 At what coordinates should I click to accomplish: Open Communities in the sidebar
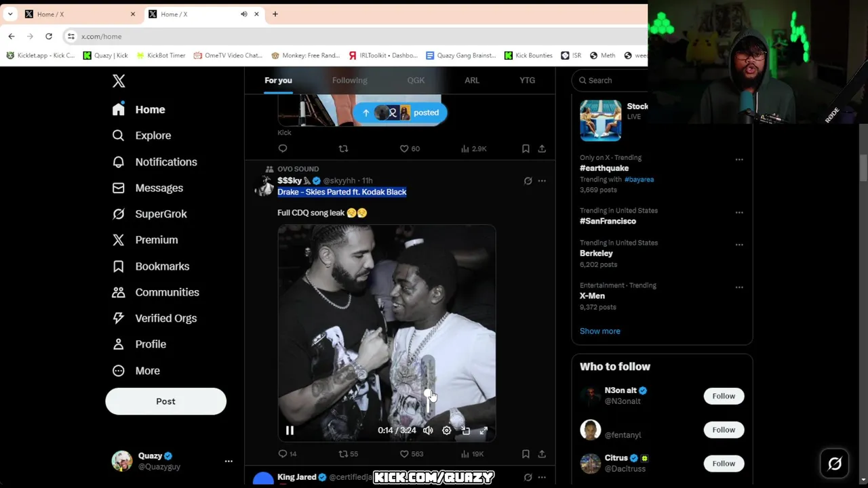(156, 292)
